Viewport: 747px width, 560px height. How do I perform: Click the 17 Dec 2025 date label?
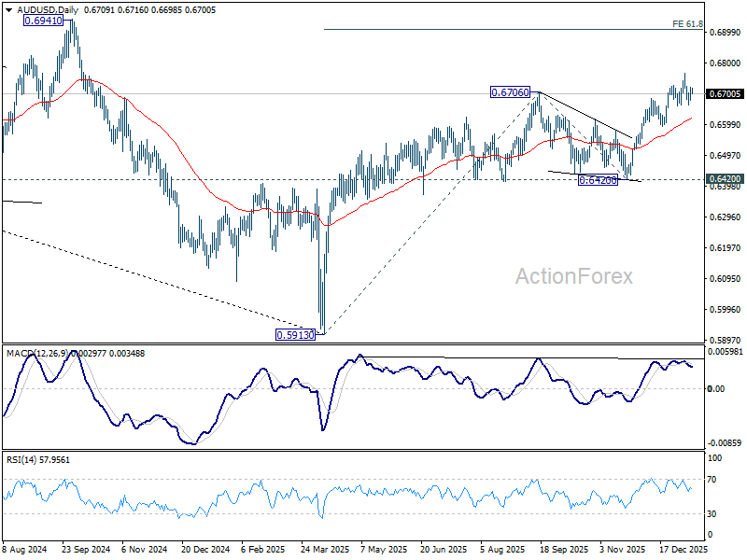[x=684, y=551]
